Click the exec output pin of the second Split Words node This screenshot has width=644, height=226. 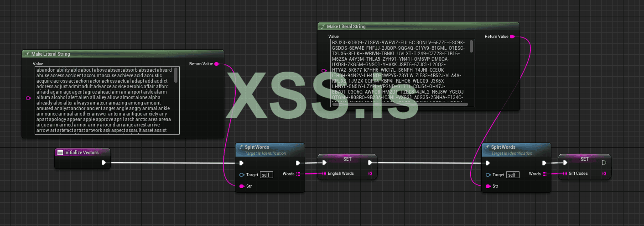(x=544, y=163)
